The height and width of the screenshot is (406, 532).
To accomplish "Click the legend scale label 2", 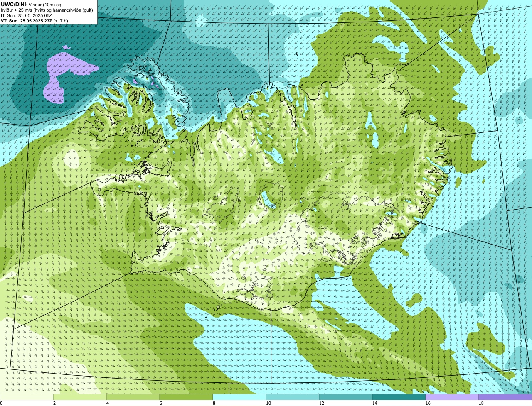I will pyautogui.click(x=54, y=403).
